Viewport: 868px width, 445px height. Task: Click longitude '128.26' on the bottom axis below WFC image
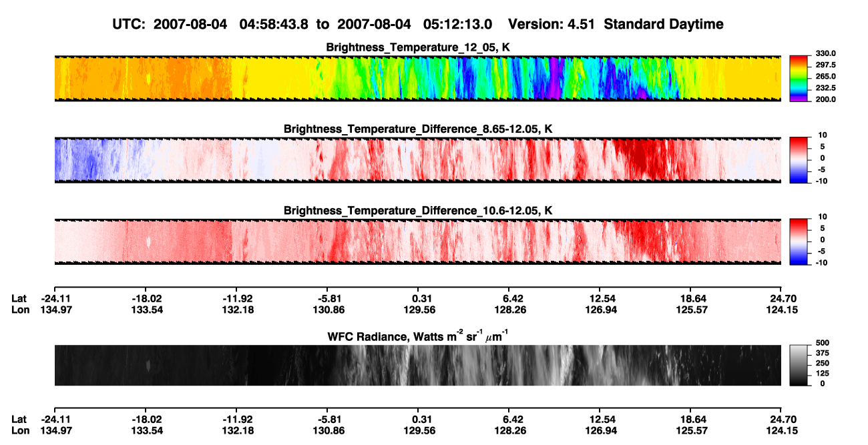[x=509, y=430]
